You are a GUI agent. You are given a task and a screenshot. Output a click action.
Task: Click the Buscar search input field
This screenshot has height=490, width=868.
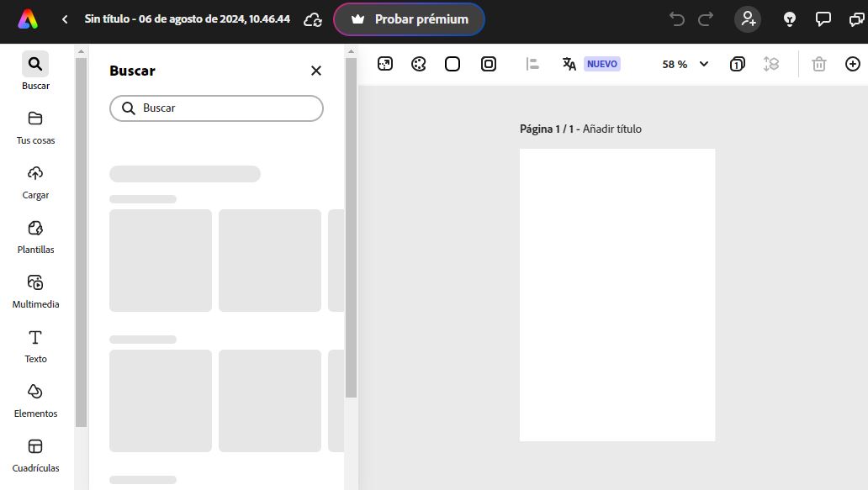(x=216, y=108)
